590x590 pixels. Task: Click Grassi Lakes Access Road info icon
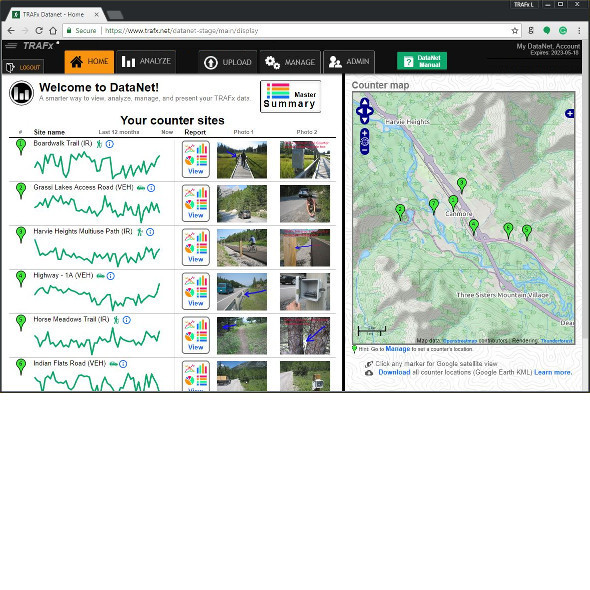[151, 188]
